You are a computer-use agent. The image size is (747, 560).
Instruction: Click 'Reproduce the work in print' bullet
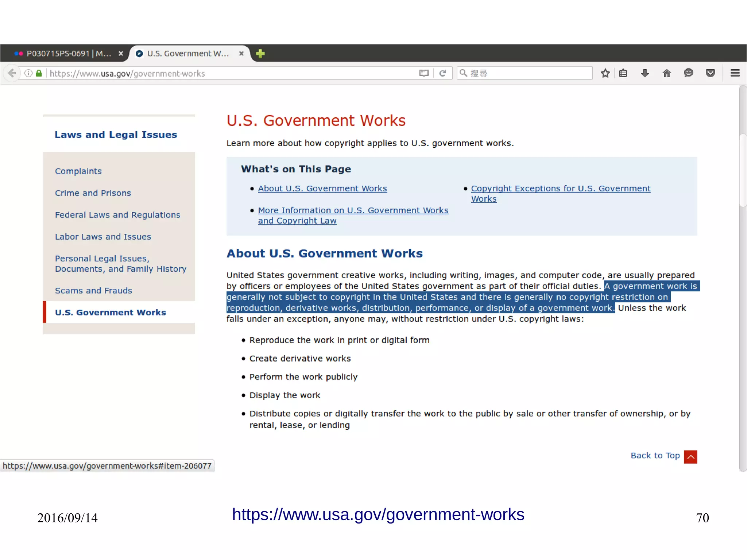[339, 340]
